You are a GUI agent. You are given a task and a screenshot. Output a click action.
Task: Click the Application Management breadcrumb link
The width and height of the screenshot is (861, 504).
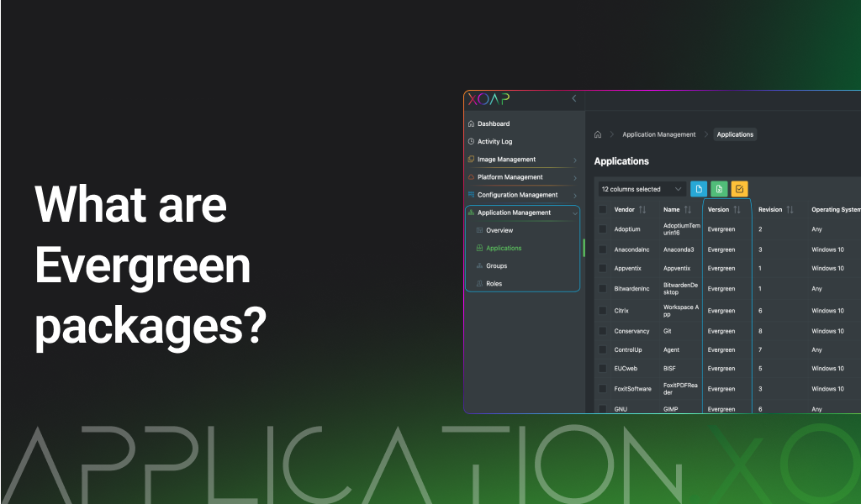(x=658, y=134)
